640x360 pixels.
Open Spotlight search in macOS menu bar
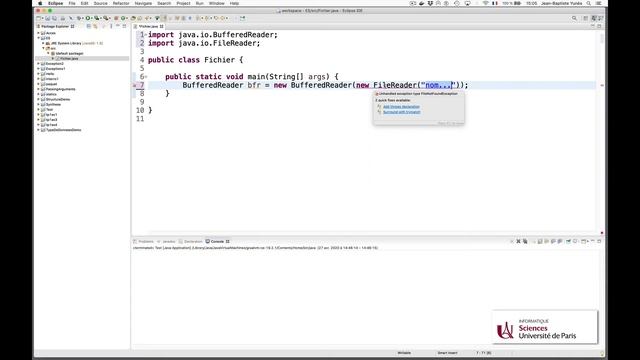pyautogui.click(x=589, y=3)
